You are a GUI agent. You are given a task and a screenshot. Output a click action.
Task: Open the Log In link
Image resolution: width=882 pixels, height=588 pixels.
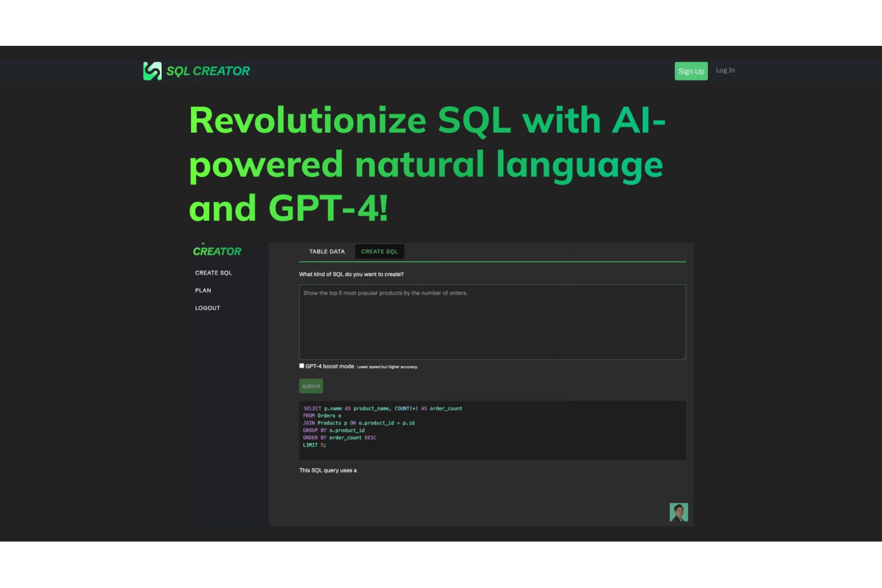click(x=725, y=71)
